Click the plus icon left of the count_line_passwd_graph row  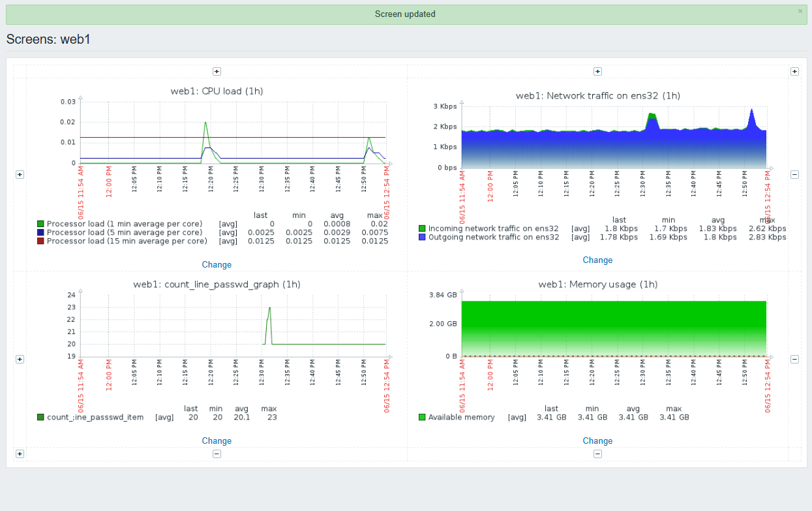point(20,359)
